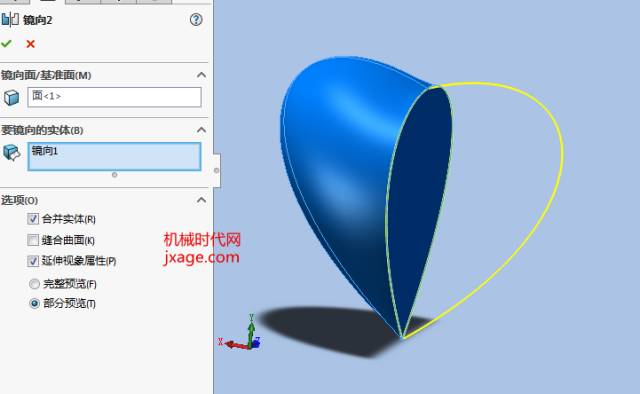Confirm the mirror feature with green checkmark

pos(6,44)
